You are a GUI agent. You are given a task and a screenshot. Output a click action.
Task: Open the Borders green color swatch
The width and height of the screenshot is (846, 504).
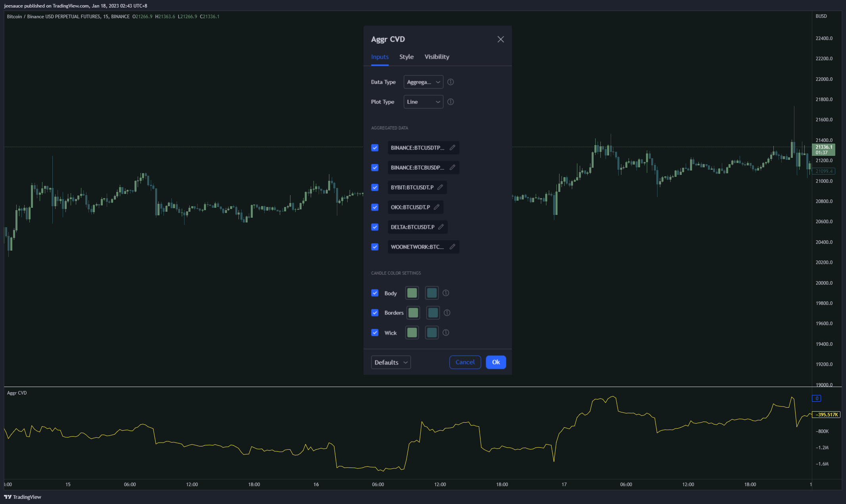[413, 313]
